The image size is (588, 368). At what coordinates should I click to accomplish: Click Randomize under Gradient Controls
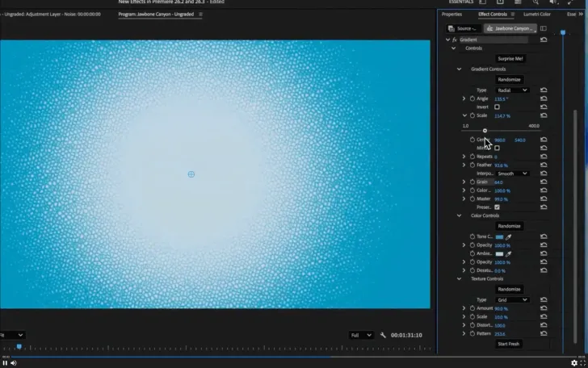coord(509,79)
